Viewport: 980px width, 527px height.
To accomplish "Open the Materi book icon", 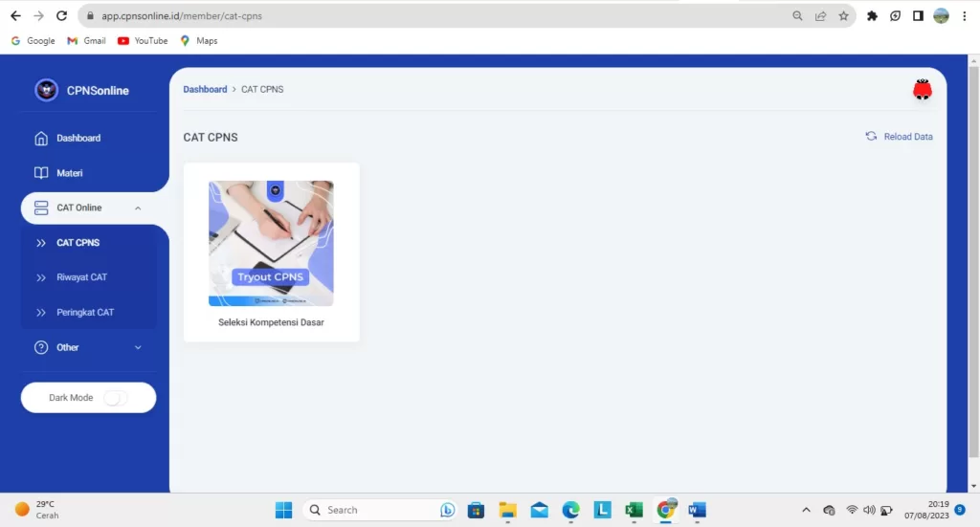I will [x=41, y=173].
